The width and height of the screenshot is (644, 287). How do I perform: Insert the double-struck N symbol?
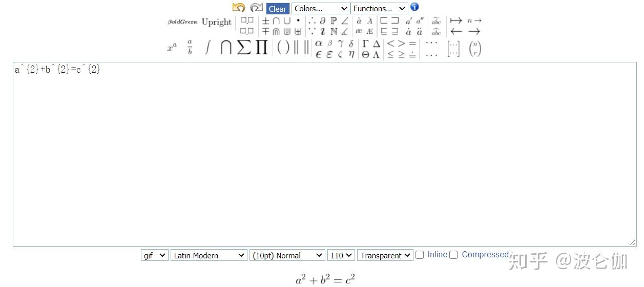coord(334,31)
